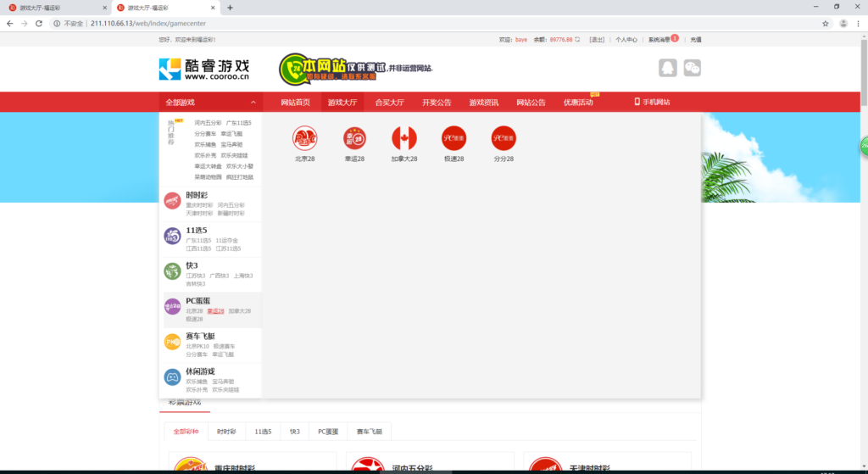Viewport: 868px width, 474px height.
Task: Select the 分分28 game icon
Action: click(x=504, y=137)
